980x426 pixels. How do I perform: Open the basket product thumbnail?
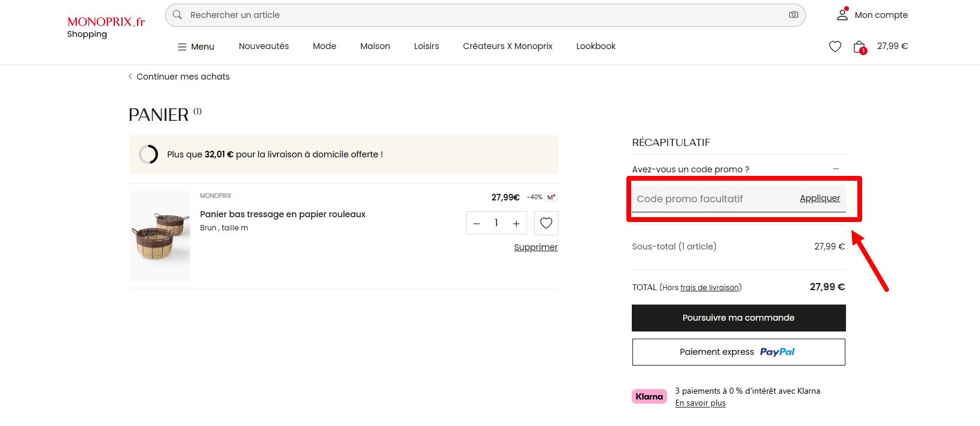pos(160,236)
